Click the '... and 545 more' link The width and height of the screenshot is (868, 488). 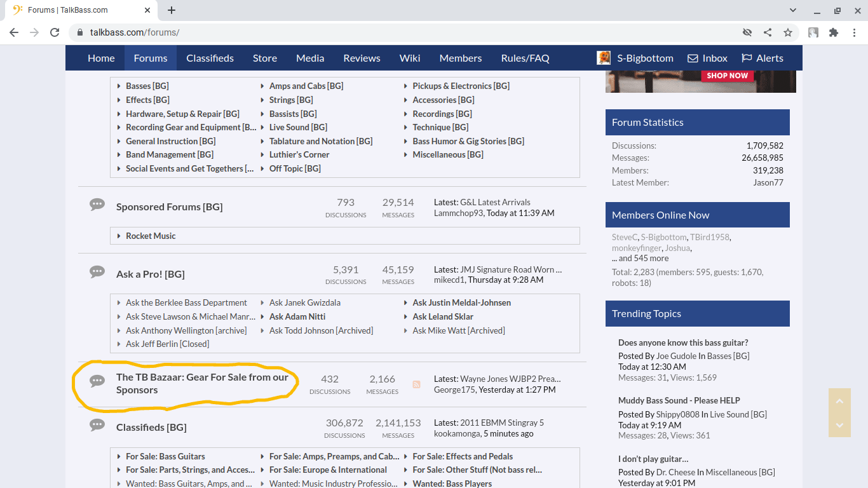[640, 258]
